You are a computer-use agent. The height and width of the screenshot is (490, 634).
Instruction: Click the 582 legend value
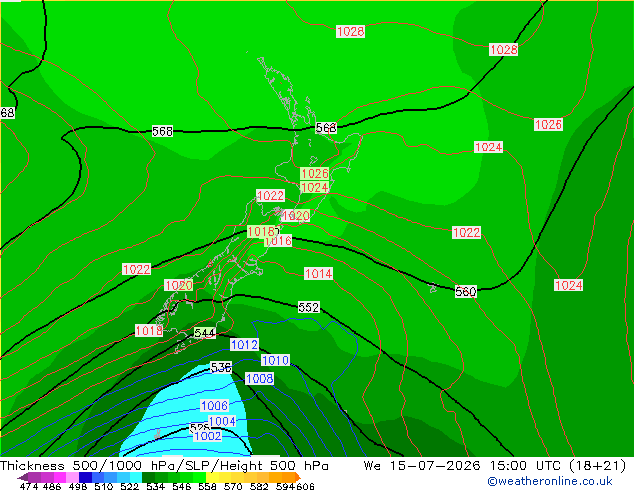pyautogui.click(x=259, y=486)
